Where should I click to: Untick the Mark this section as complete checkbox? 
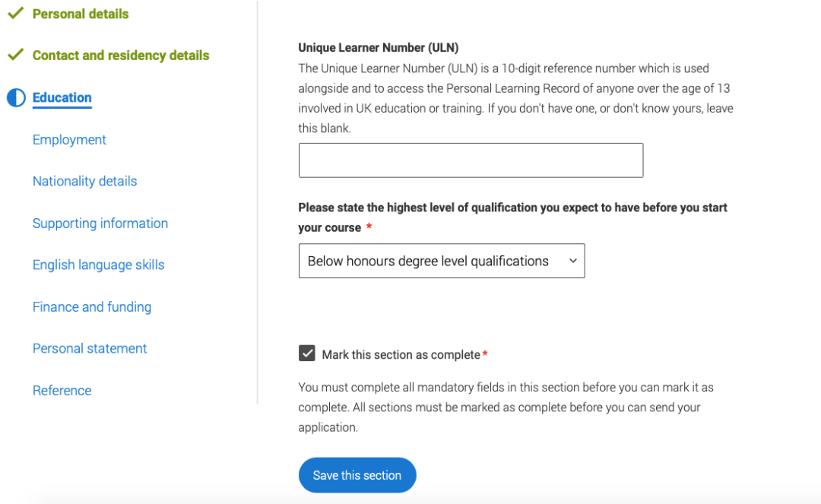coord(307,353)
